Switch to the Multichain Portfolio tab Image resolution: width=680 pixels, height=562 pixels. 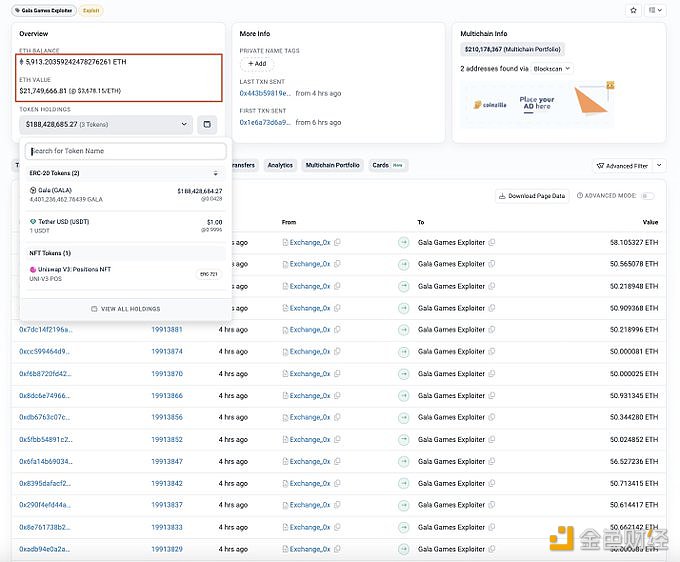(333, 165)
